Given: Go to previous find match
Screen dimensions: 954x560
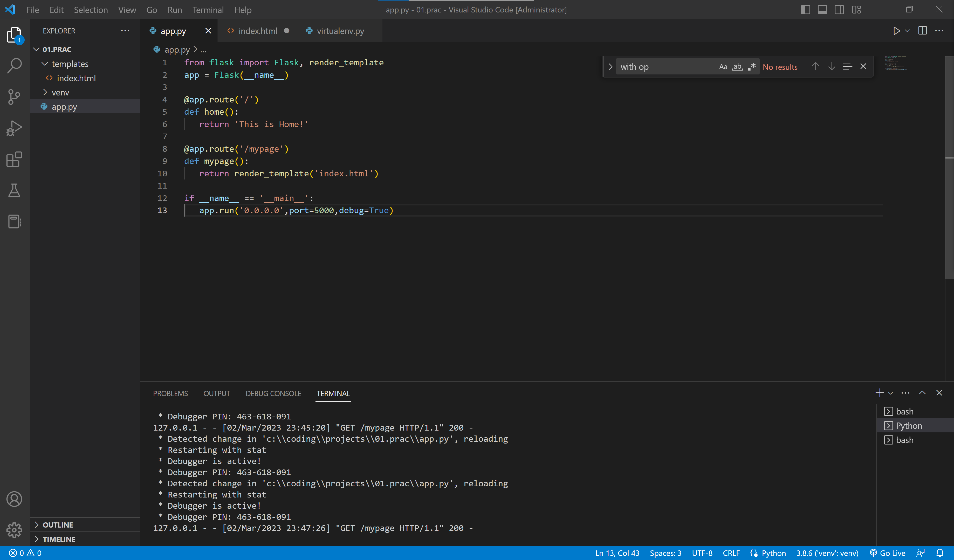Looking at the screenshot, I should pos(815,67).
